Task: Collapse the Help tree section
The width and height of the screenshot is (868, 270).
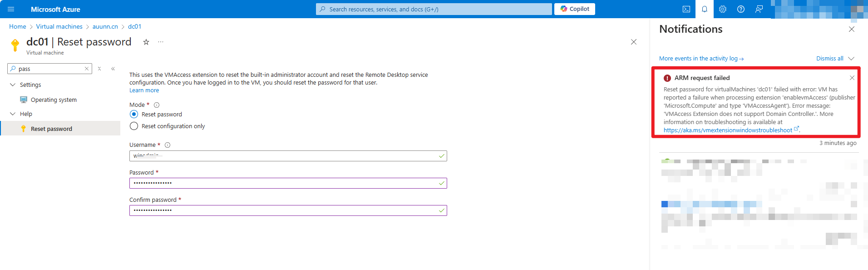Action: click(x=13, y=114)
